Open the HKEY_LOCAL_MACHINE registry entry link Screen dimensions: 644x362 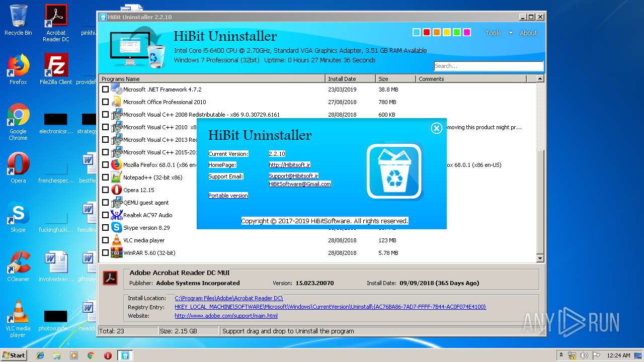tap(331, 307)
